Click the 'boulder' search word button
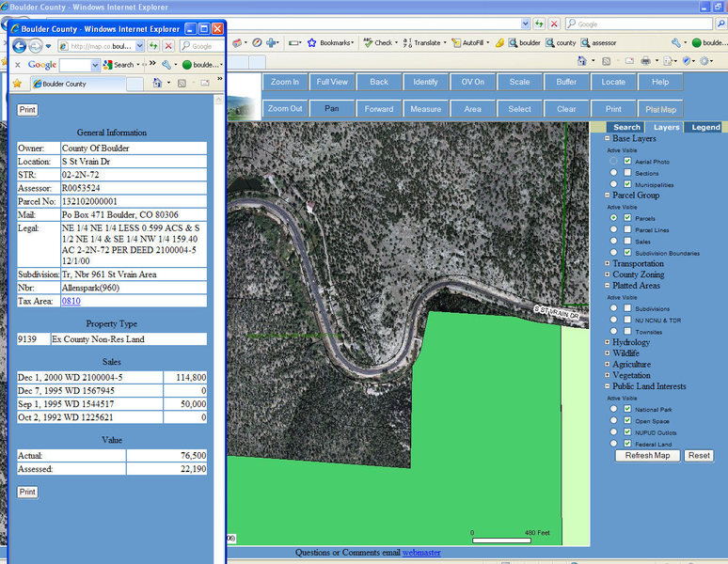Image resolution: width=728 pixels, height=564 pixels. (525, 42)
